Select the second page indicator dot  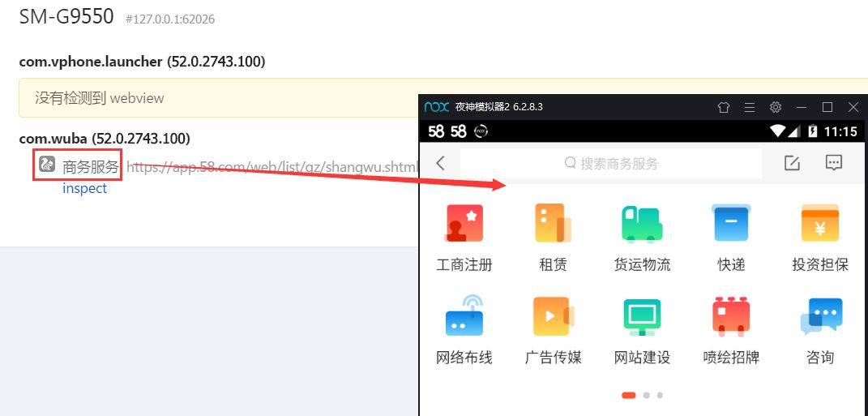coord(646,395)
